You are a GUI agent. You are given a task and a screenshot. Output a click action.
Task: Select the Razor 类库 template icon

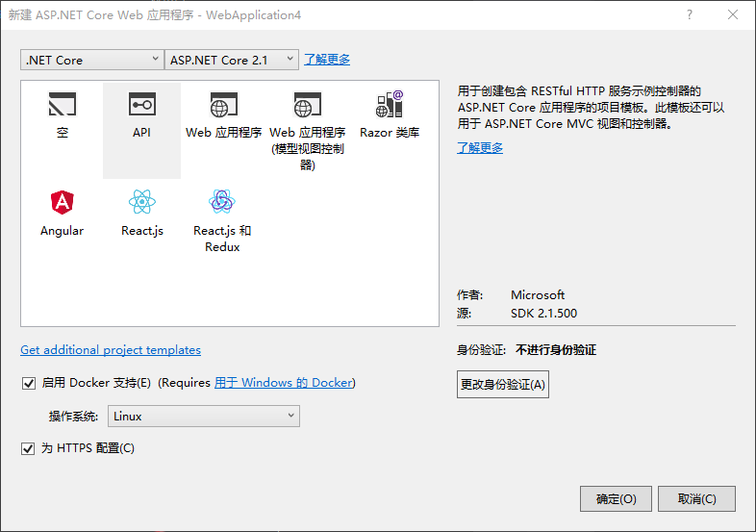tap(390, 104)
